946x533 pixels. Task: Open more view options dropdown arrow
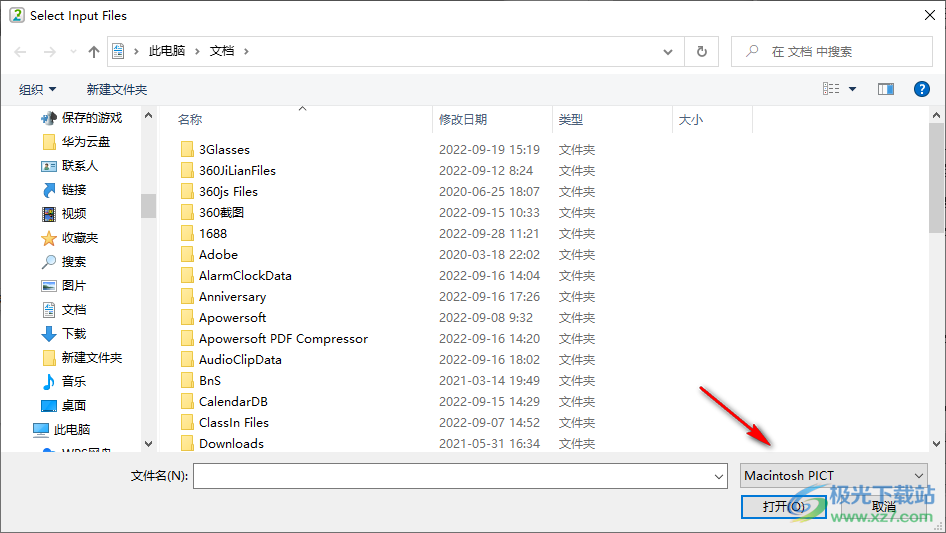point(852,89)
